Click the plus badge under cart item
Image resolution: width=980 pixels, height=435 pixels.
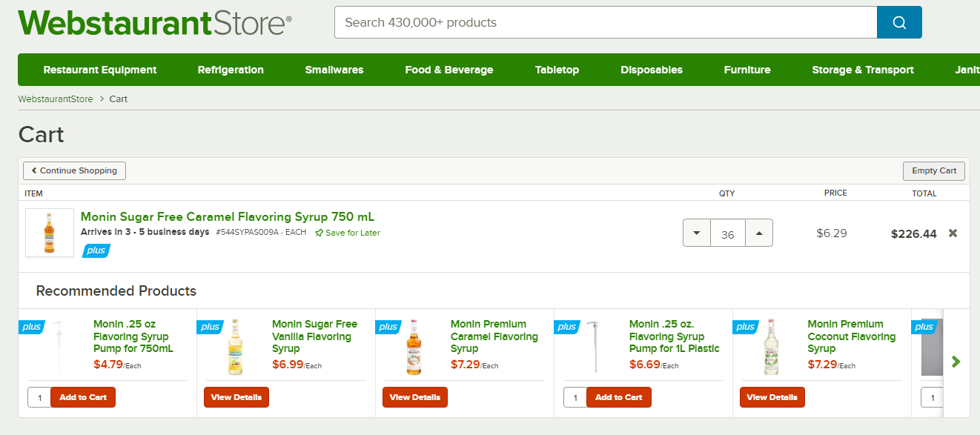click(96, 250)
